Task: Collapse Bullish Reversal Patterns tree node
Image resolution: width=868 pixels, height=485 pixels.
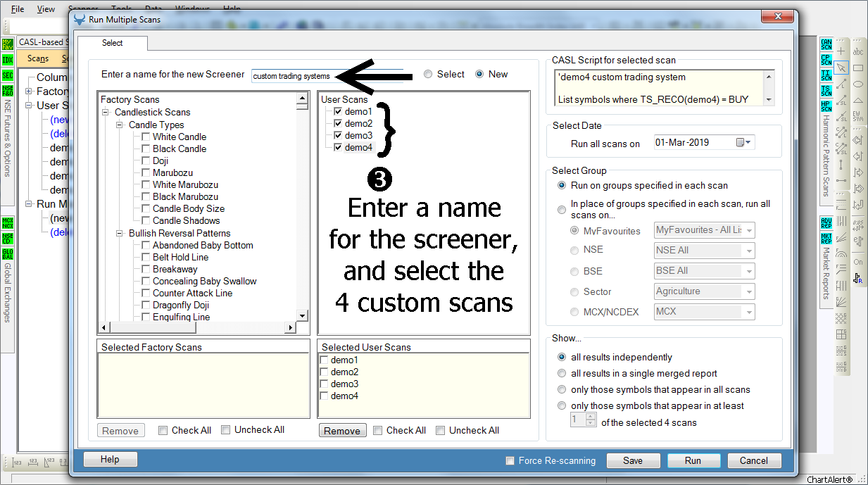Action: (120, 233)
